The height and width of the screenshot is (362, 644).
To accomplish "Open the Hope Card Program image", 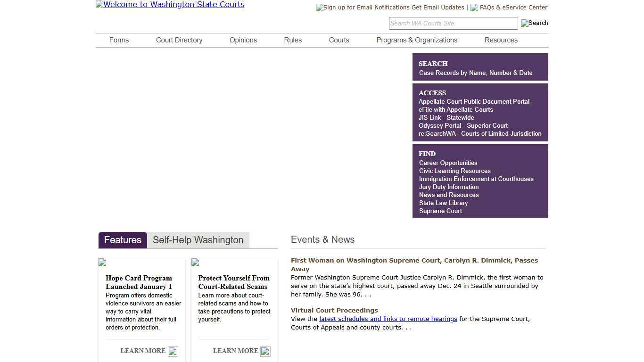I will click(102, 263).
